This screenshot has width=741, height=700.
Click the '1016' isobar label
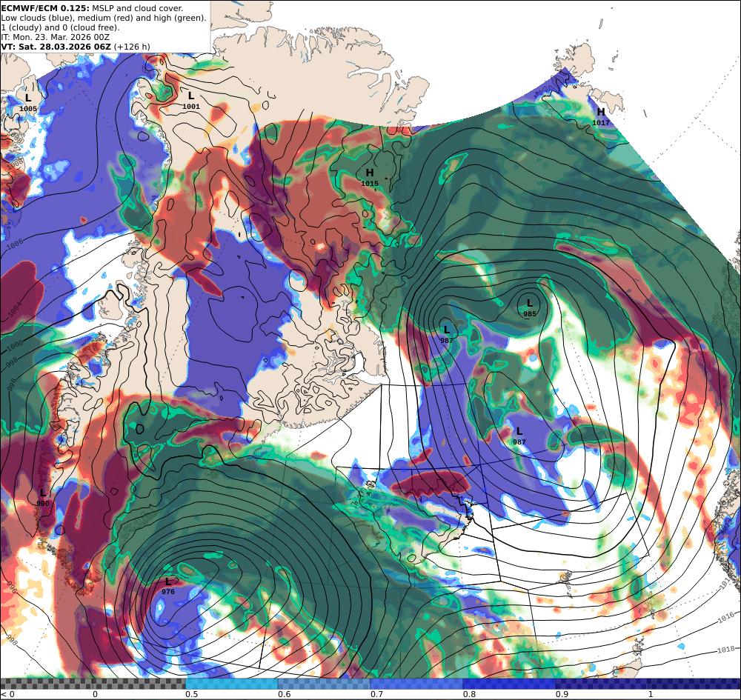(726, 616)
